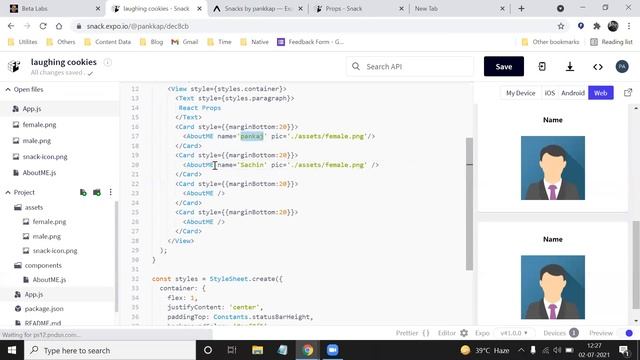Click the Snack logo icon beside project title

[14, 66]
